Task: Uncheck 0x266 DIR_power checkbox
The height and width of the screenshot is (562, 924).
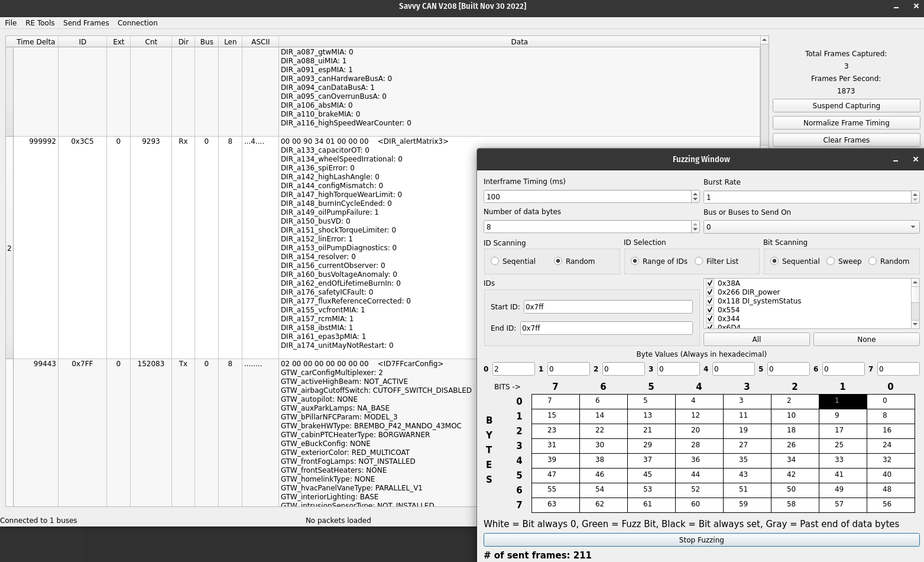Action: tap(710, 292)
